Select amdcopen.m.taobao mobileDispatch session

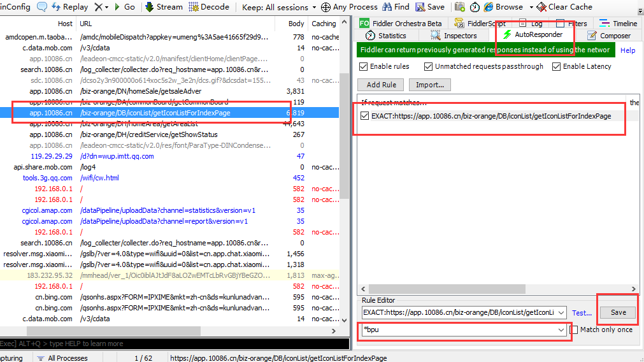pos(169,37)
